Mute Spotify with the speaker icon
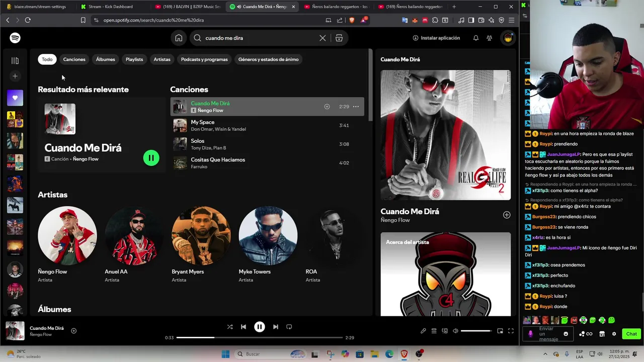 (455, 331)
